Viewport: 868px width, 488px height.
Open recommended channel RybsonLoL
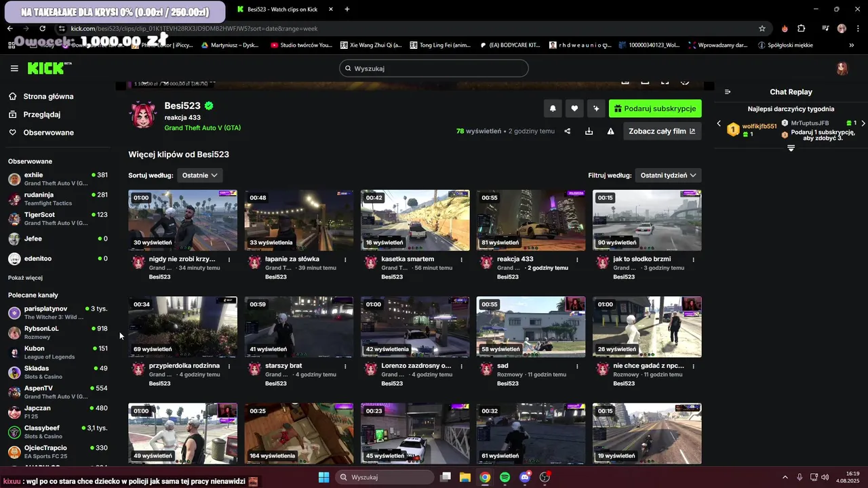pos(58,332)
